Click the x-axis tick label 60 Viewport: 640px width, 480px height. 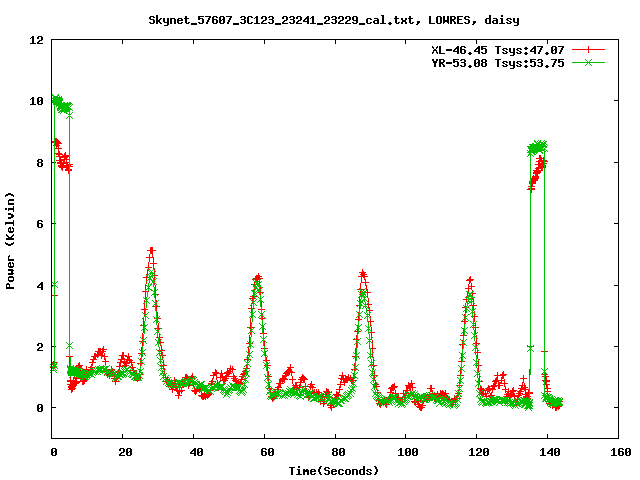(267, 452)
